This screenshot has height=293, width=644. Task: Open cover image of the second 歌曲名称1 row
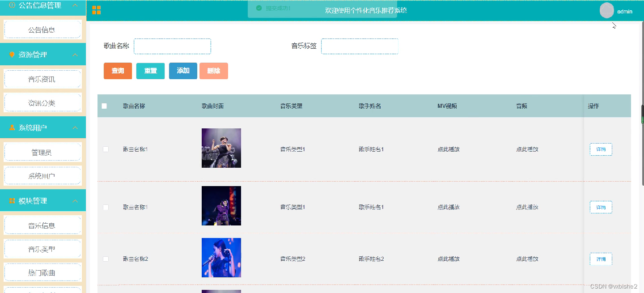point(221,206)
